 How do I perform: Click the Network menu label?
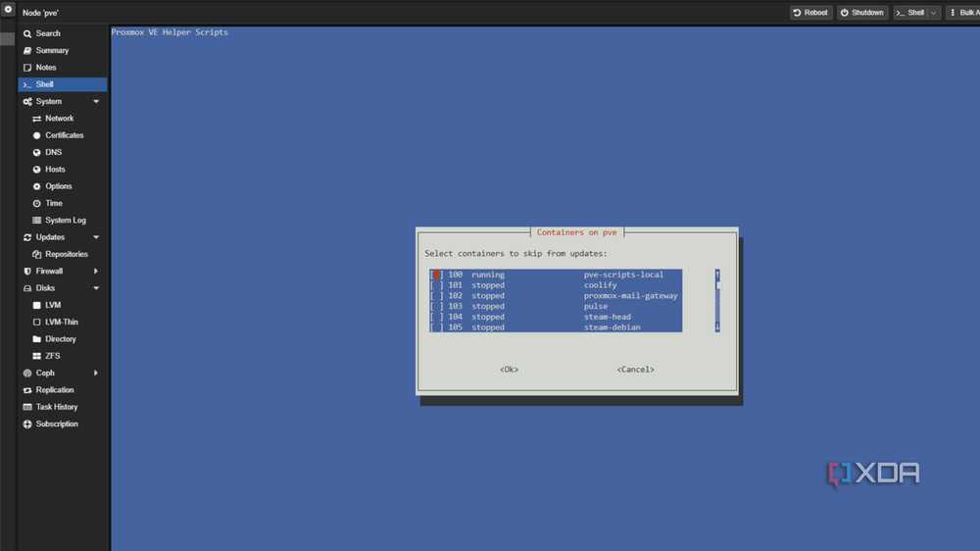point(60,119)
